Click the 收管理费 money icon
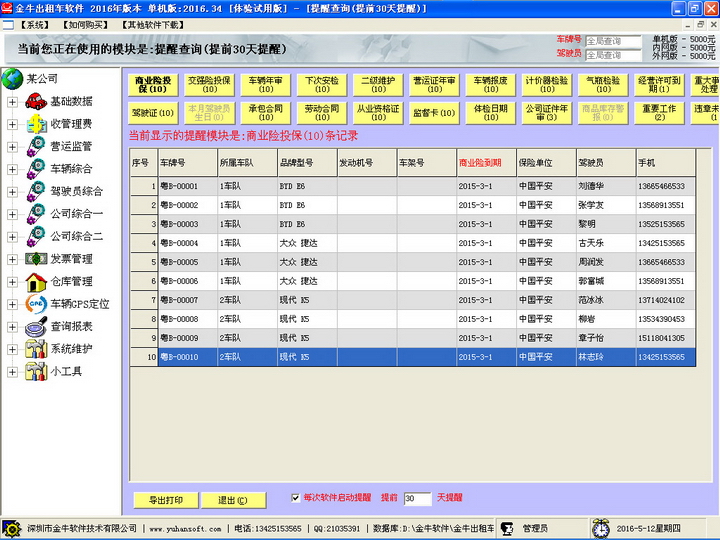The image size is (720, 540). [35, 124]
